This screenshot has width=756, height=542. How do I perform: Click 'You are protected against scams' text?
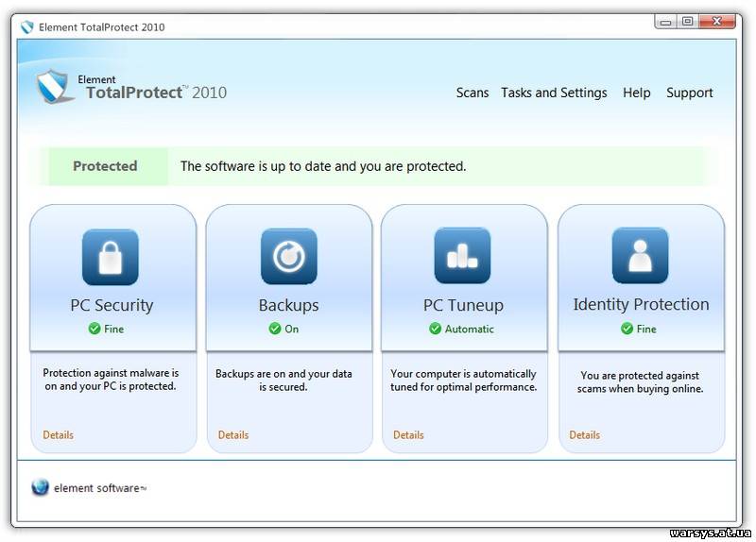click(x=640, y=382)
